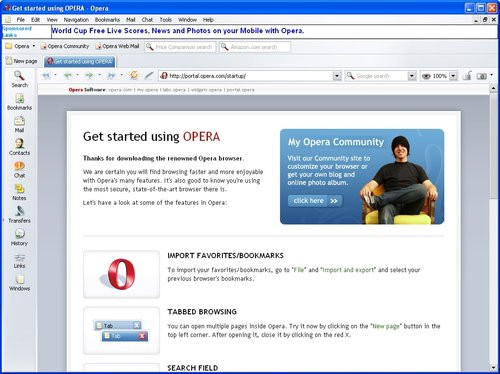Switch to the 'Get started using OPERA' tab
500x374 pixels.
[80, 61]
